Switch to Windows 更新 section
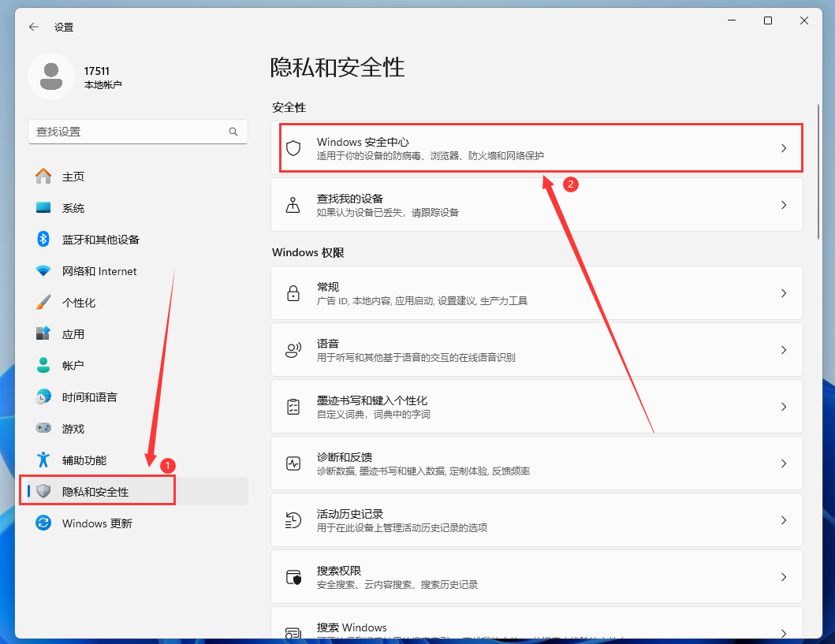 tap(97, 523)
